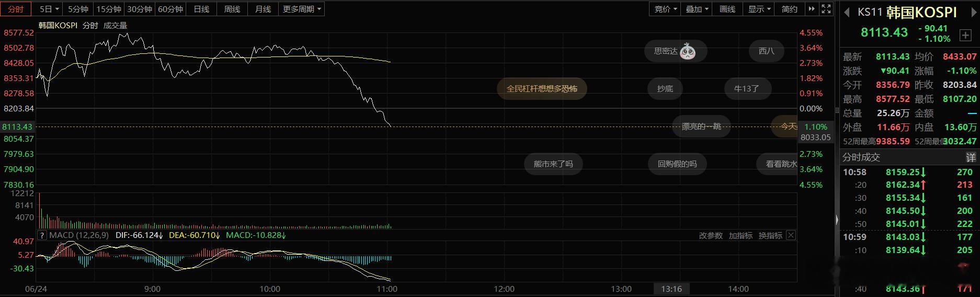Click the 回购假的吗 comment bubble
This screenshot has height=297, width=980.
[x=677, y=164]
